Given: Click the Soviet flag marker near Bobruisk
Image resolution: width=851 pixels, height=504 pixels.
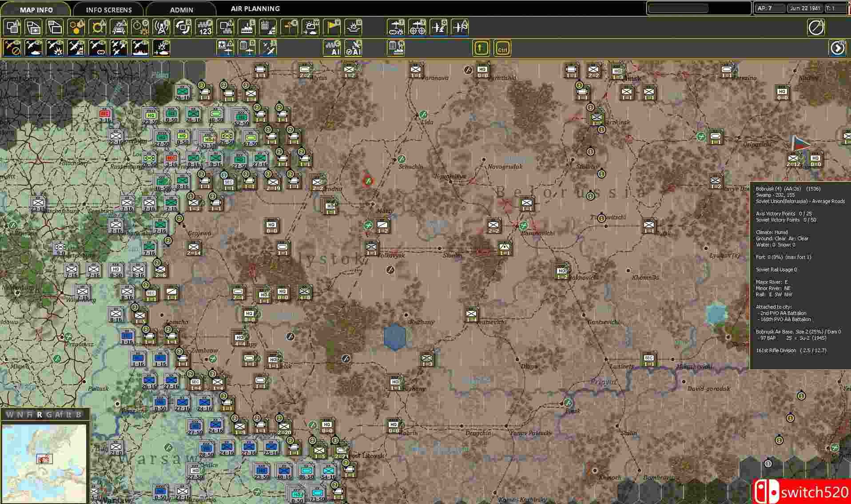Looking at the screenshot, I should coord(800,143).
